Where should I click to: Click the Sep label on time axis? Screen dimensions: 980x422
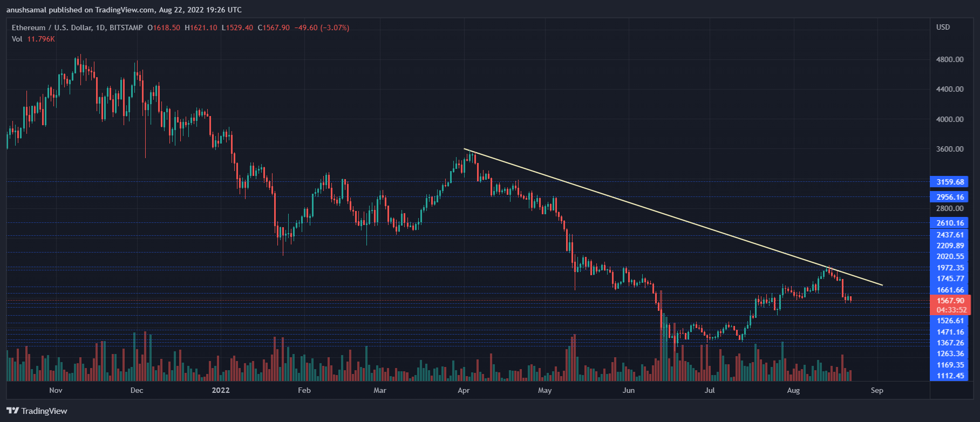pyautogui.click(x=877, y=390)
